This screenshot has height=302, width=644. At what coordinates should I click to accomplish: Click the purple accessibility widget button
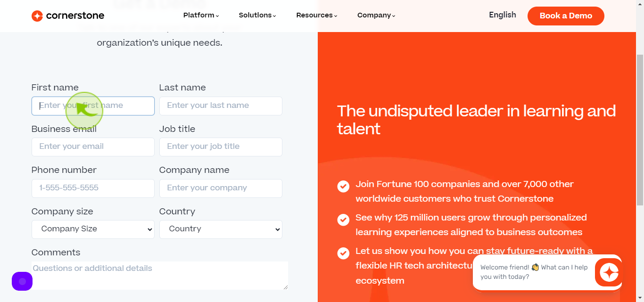pyautogui.click(x=22, y=281)
